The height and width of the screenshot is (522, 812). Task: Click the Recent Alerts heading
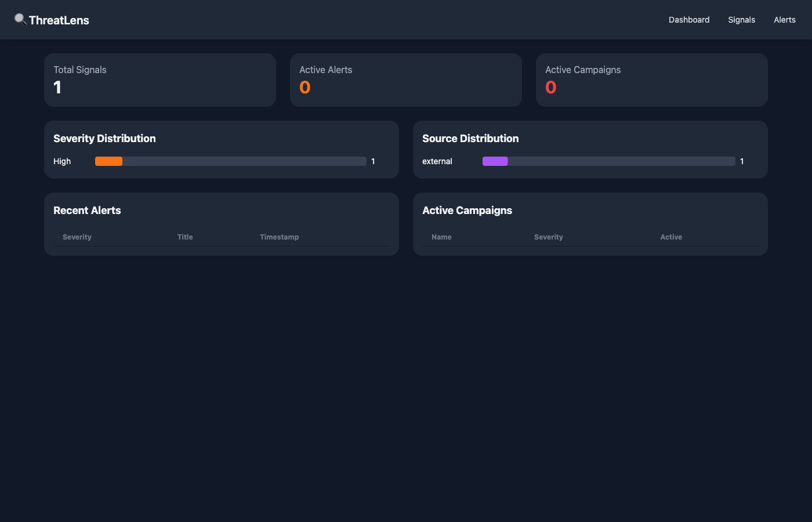click(87, 211)
